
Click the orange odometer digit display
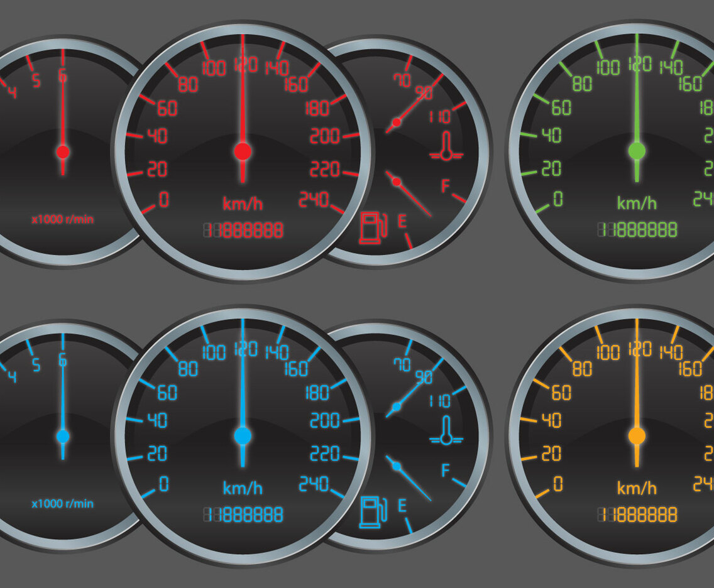[637, 514]
